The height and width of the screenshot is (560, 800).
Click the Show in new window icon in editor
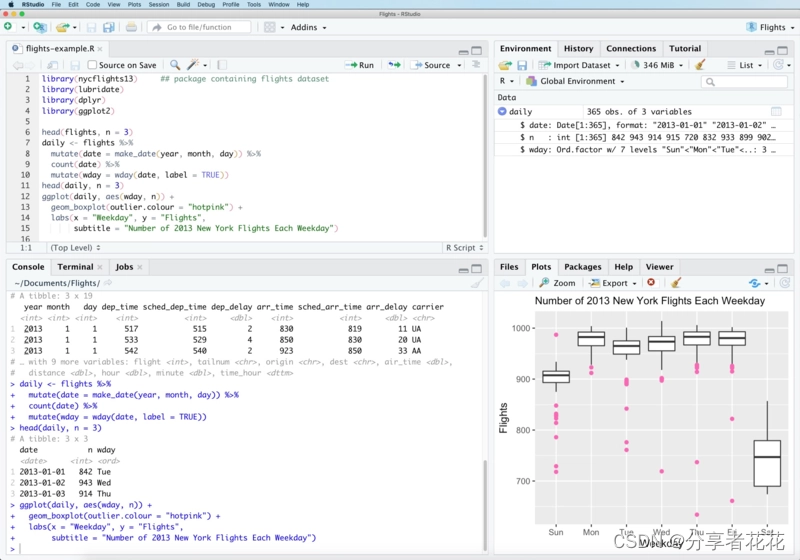click(x=52, y=65)
